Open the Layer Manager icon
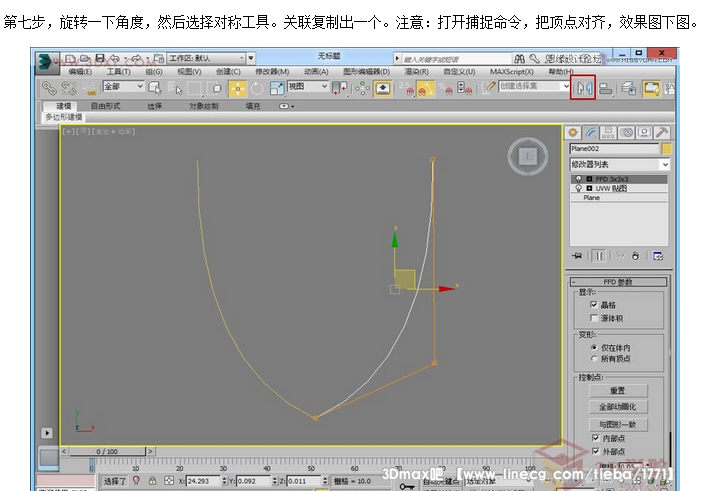The height and width of the screenshot is (491, 703). (x=629, y=88)
